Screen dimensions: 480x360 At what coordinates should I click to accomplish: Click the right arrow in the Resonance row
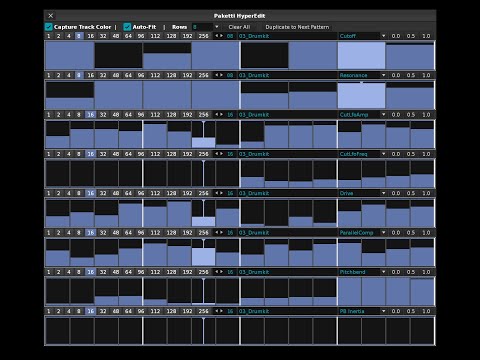pyautogui.click(x=221, y=75)
